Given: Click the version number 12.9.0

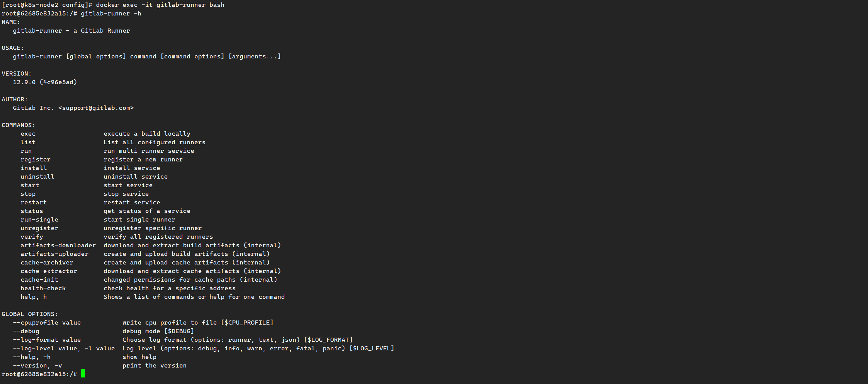Looking at the screenshot, I should tap(24, 82).
